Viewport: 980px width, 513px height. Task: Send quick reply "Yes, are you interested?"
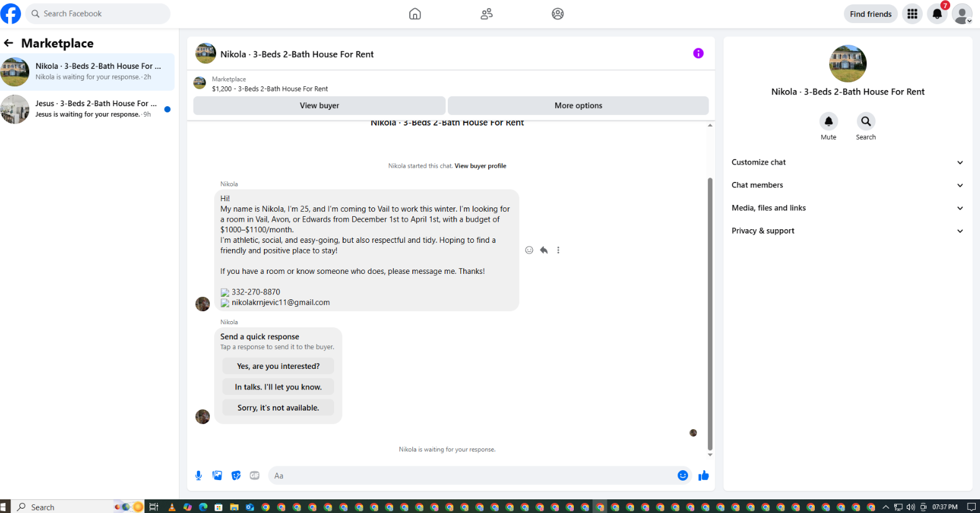pos(278,366)
